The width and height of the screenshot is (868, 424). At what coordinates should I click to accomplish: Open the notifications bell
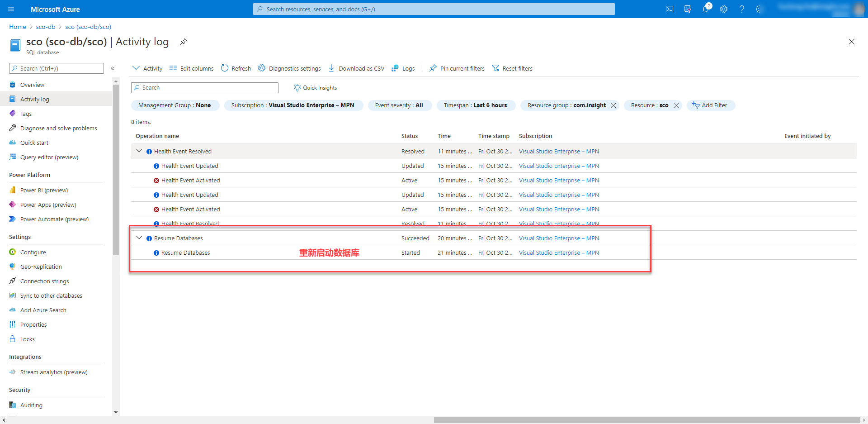706,9
